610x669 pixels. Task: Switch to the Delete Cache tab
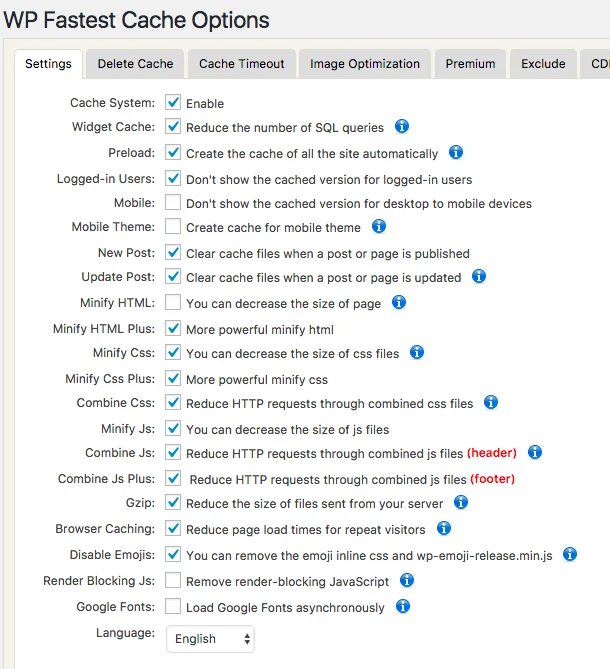point(135,64)
